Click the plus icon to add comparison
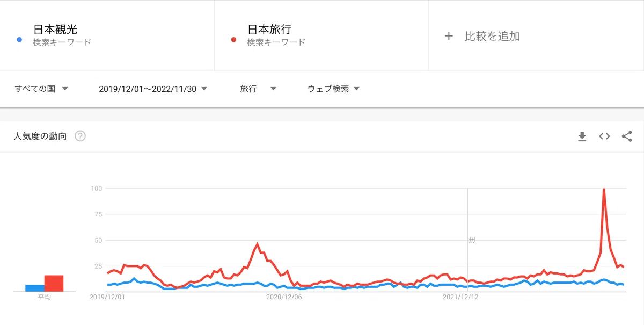This screenshot has width=644, height=325. pyautogui.click(x=449, y=36)
